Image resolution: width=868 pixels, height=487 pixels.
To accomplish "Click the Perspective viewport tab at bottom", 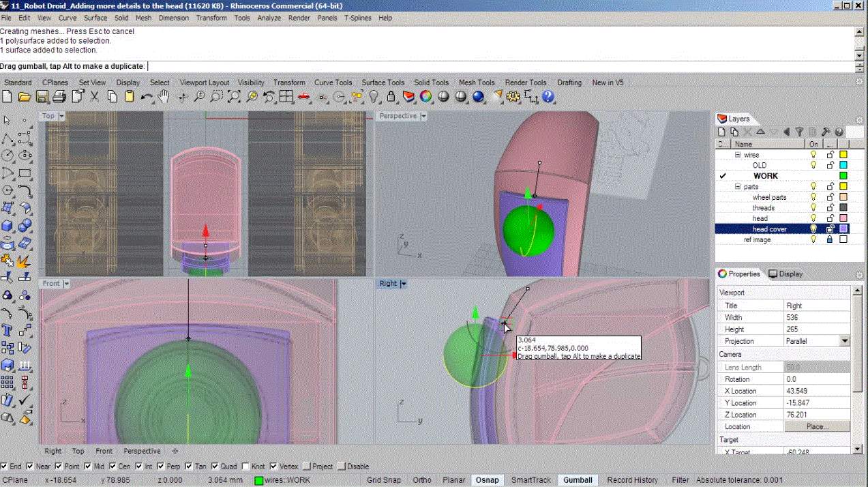I will click(x=142, y=451).
